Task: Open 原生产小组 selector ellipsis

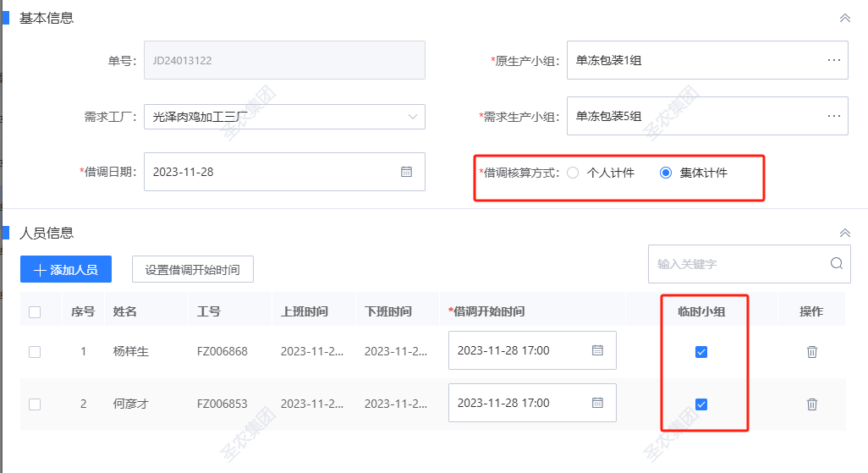Action: point(834,60)
